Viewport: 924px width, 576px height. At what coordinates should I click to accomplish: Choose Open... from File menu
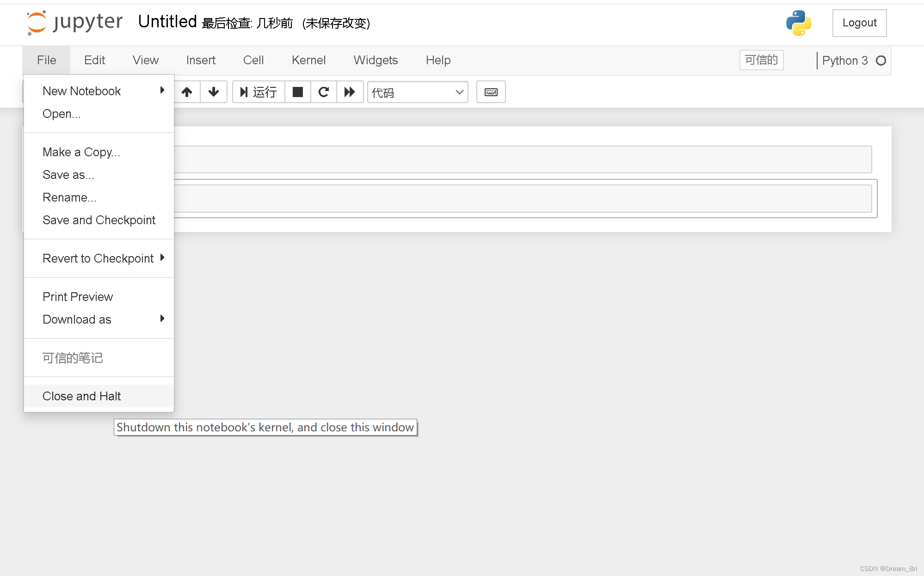coord(99,114)
